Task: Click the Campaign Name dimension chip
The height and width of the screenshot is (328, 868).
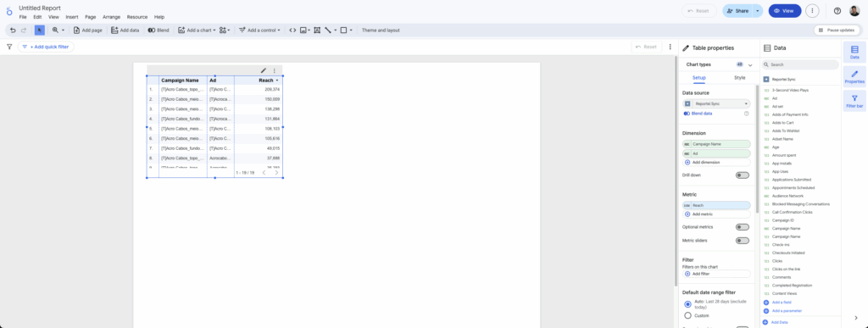Action: pyautogui.click(x=717, y=144)
